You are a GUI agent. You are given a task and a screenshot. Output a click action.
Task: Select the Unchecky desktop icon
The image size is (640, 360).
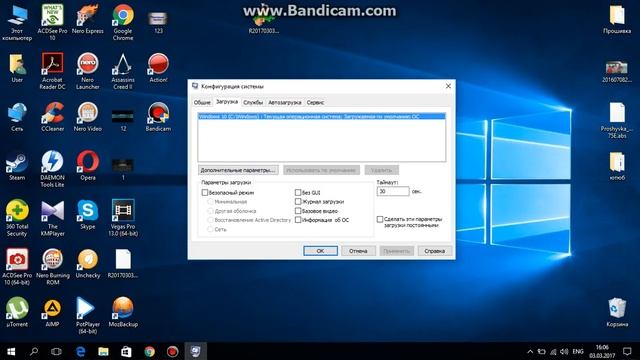(x=88, y=264)
